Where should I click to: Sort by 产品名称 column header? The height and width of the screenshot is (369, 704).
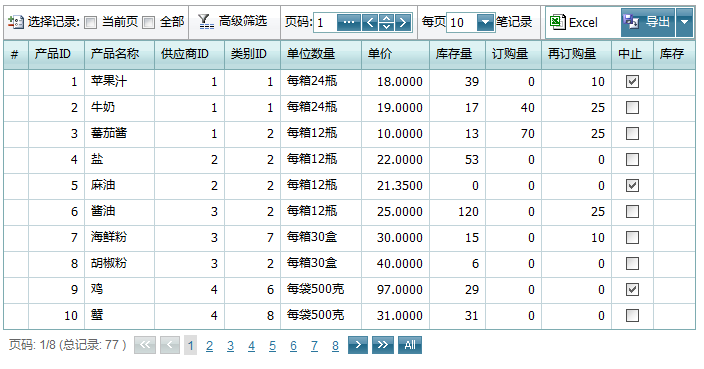pos(119,54)
